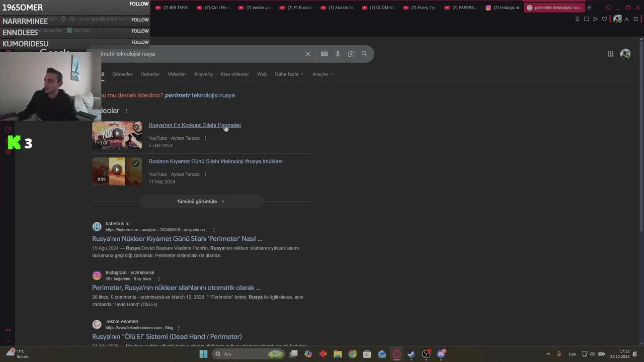This screenshot has width=644, height=362.
Task: Open OBS Studio from the taskbar
Action: (426, 354)
